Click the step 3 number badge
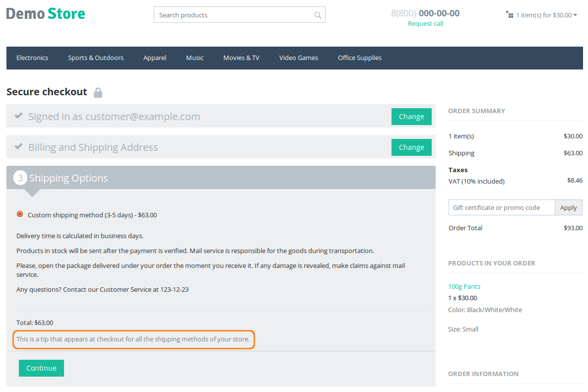The image size is (588, 392). pyautogui.click(x=20, y=178)
